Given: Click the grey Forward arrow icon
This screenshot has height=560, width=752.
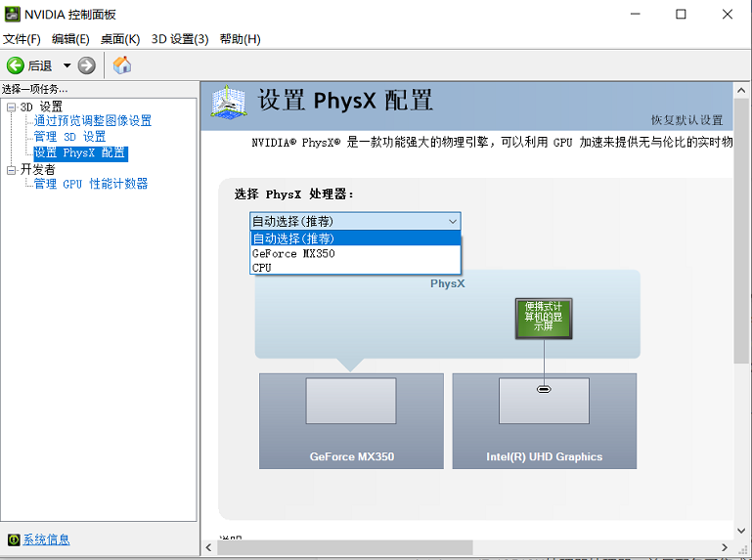Looking at the screenshot, I should pos(87,65).
